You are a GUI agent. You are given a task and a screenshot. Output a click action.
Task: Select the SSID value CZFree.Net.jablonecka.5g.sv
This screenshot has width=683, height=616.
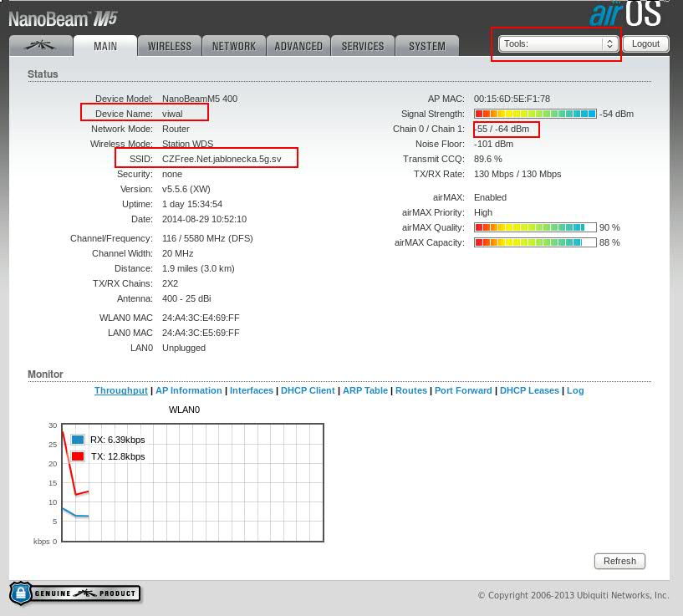[222, 159]
